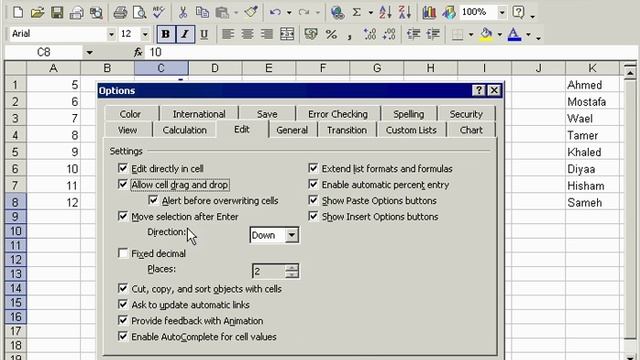Screen dimensions: 640x360
Task: Uncheck Enable automatic percent entry
Action: click(313, 184)
